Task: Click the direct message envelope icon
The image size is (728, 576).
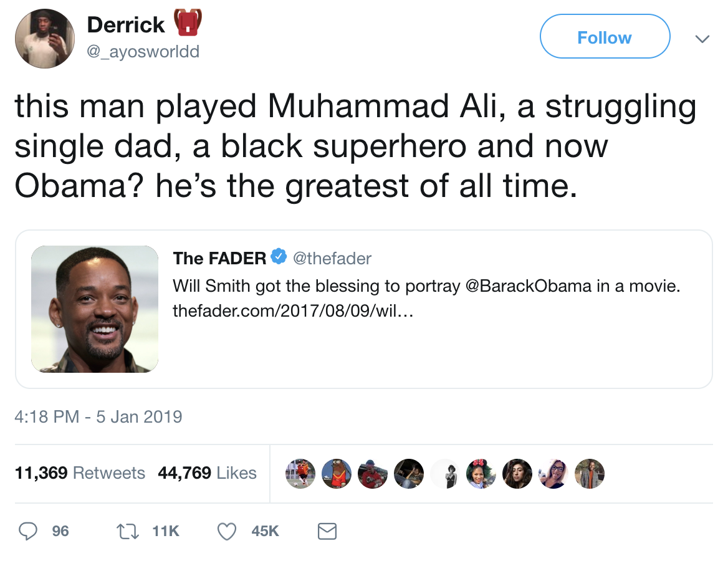Action: (x=327, y=530)
